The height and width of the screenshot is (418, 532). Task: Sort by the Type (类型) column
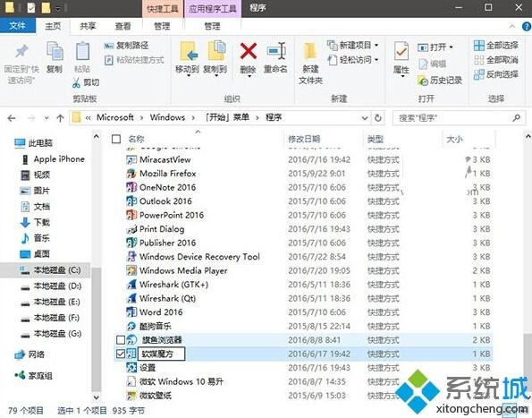tap(376, 139)
